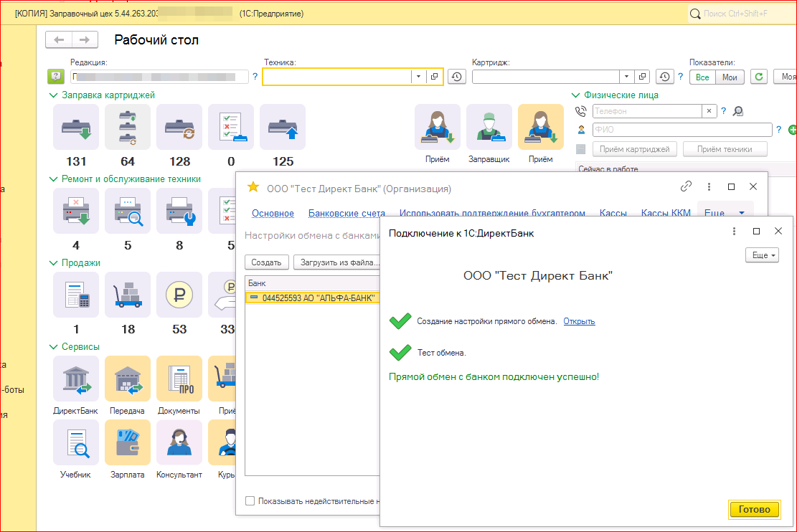This screenshot has height=532, width=797.
Task: Click Создать in bank exchange settings
Action: point(266,262)
